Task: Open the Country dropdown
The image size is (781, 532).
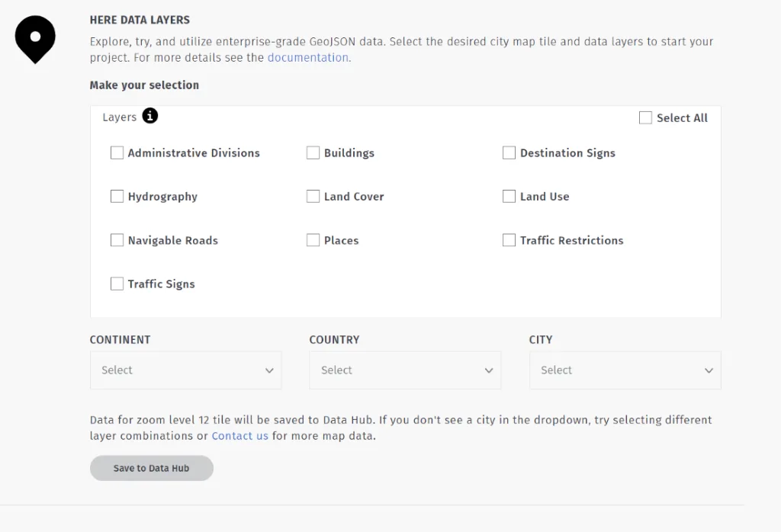Action: (x=405, y=370)
